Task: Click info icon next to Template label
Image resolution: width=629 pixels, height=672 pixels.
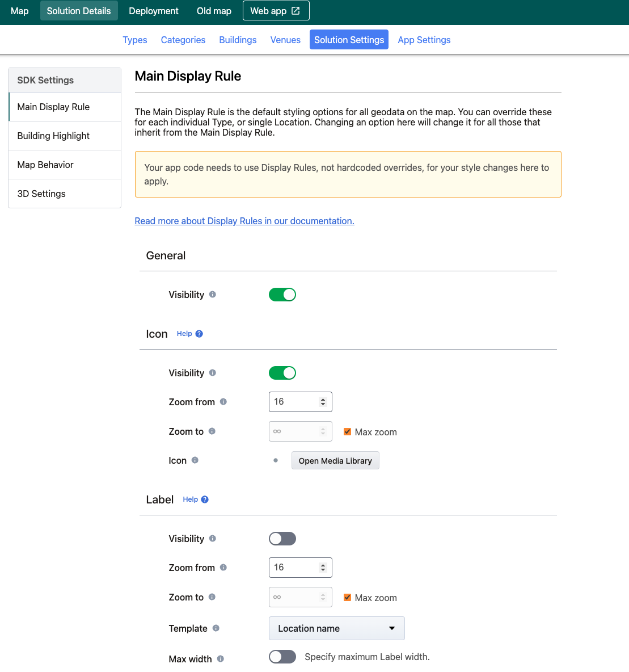Action: pos(216,628)
